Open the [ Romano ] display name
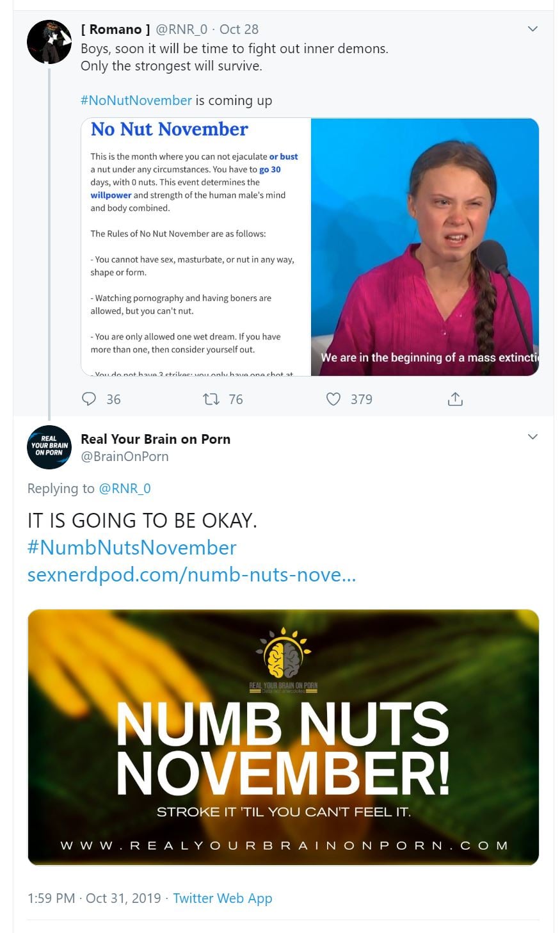 point(115,29)
